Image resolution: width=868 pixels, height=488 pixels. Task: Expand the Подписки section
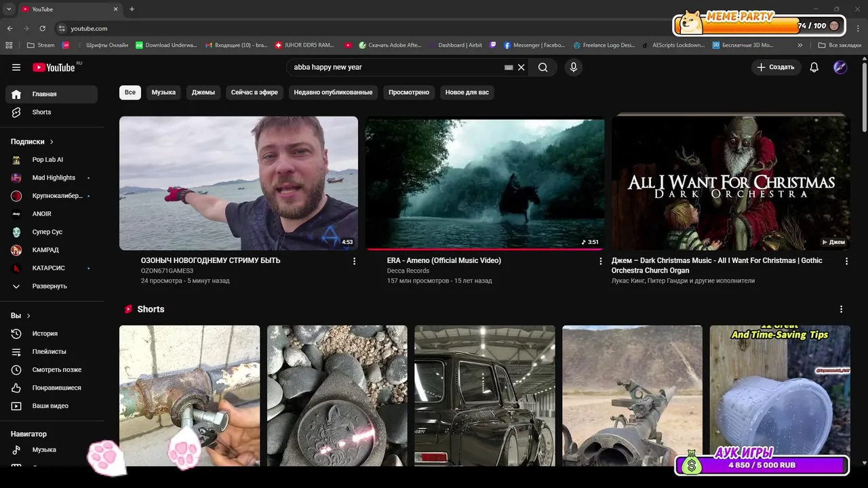(x=32, y=142)
